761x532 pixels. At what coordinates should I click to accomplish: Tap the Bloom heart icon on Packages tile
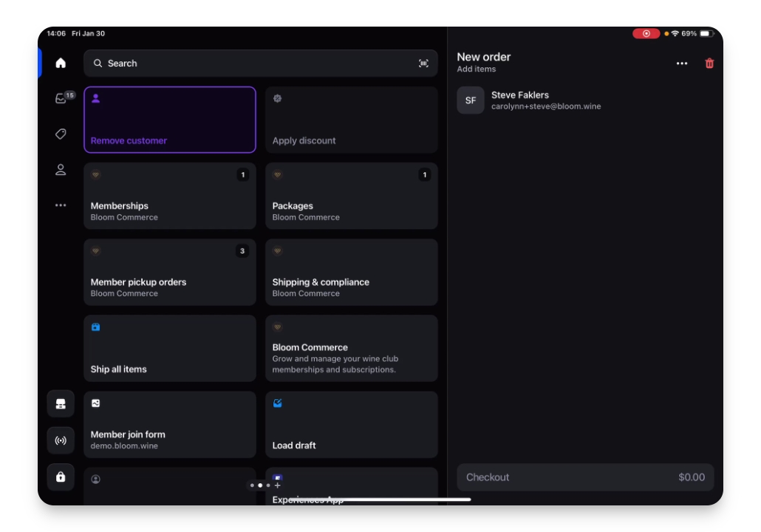pos(277,174)
